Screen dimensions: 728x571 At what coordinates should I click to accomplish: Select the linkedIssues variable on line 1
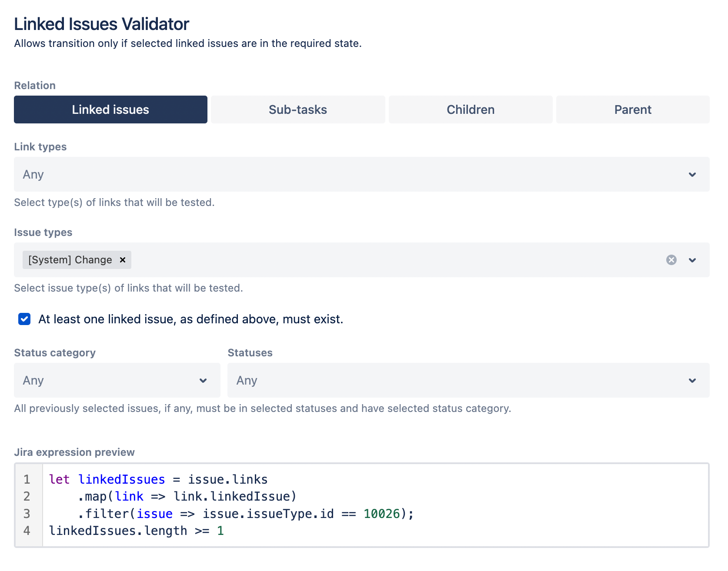pos(122,479)
